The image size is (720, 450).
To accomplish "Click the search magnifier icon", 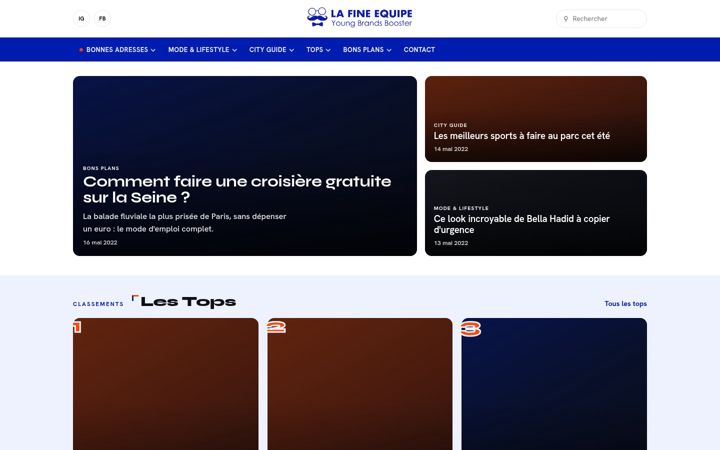I will (566, 19).
